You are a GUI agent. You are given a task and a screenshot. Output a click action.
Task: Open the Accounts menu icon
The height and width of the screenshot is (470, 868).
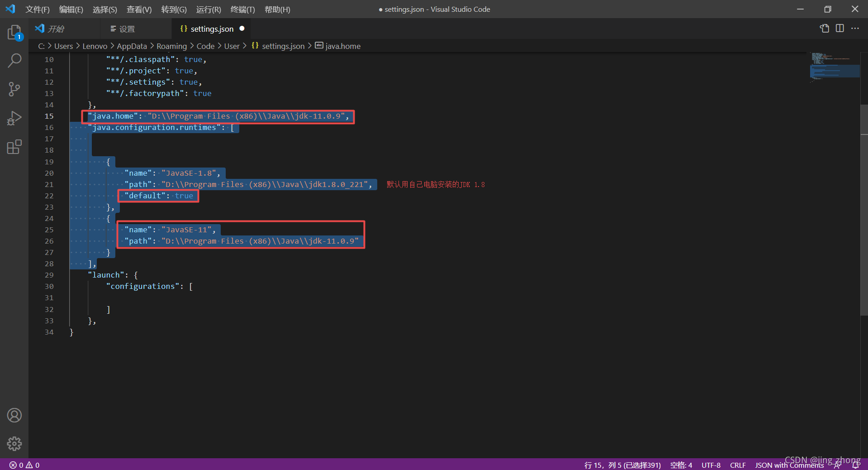point(14,415)
